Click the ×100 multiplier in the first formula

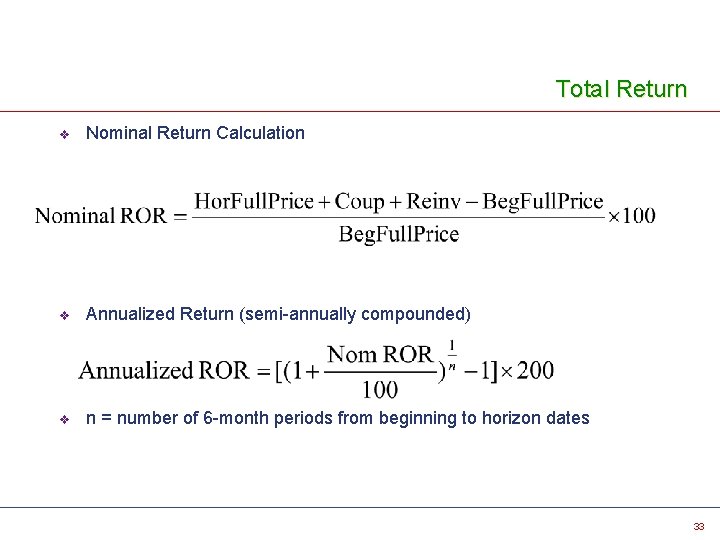pos(632,216)
